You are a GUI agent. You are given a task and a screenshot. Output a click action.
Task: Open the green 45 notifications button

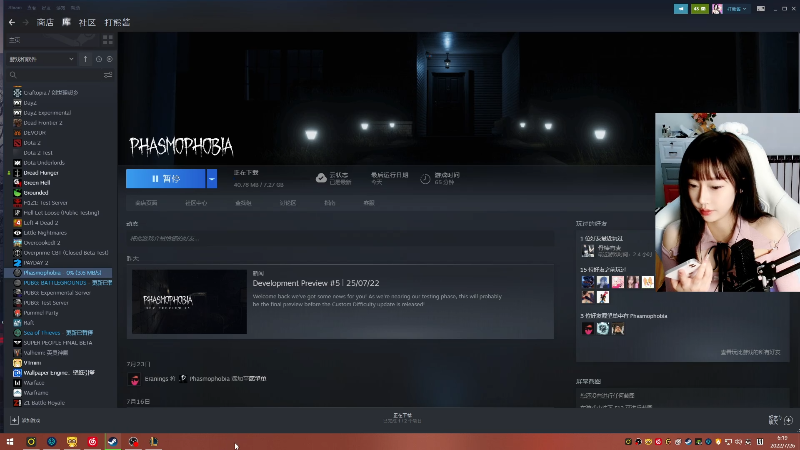click(x=699, y=9)
